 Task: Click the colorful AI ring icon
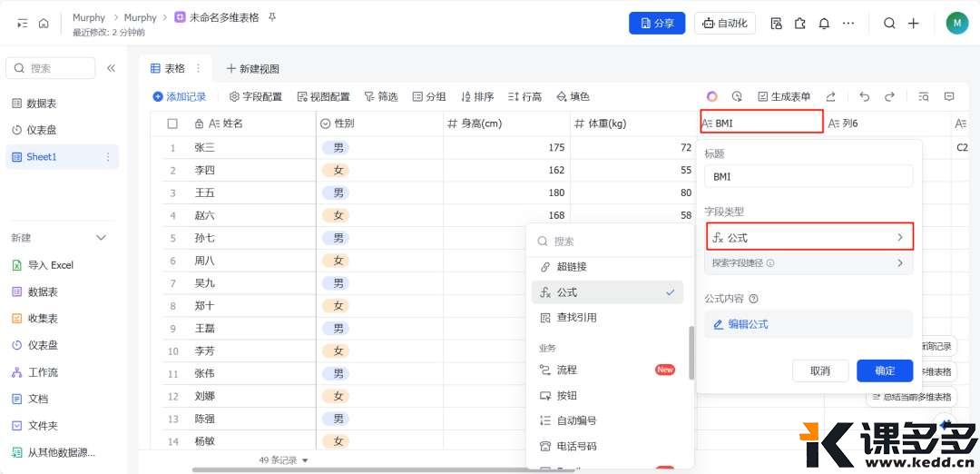[x=712, y=96]
